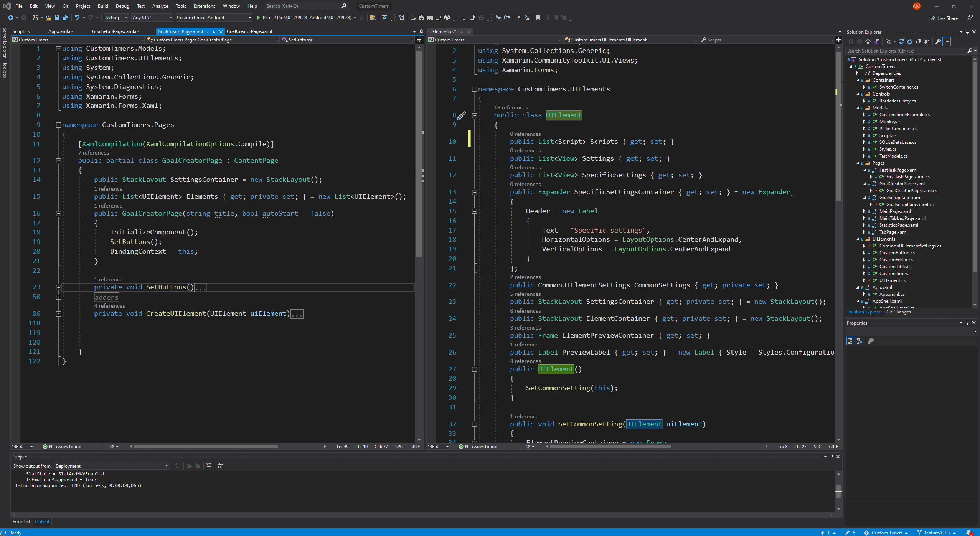Click feature/CT-7 branch in status bar

(x=936, y=533)
